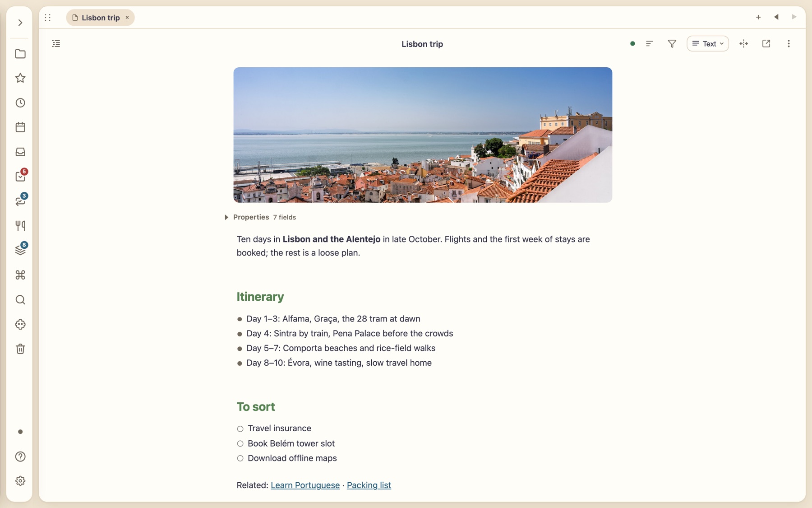Open the sort lines icon
The height and width of the screenshot is (508, 812).
650,44
